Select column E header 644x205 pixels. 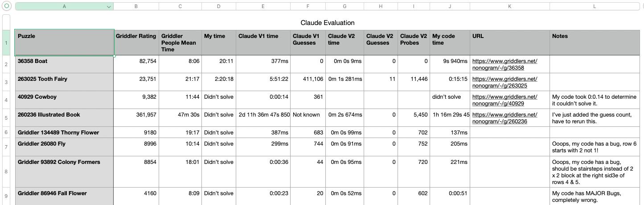click(263, 7)
